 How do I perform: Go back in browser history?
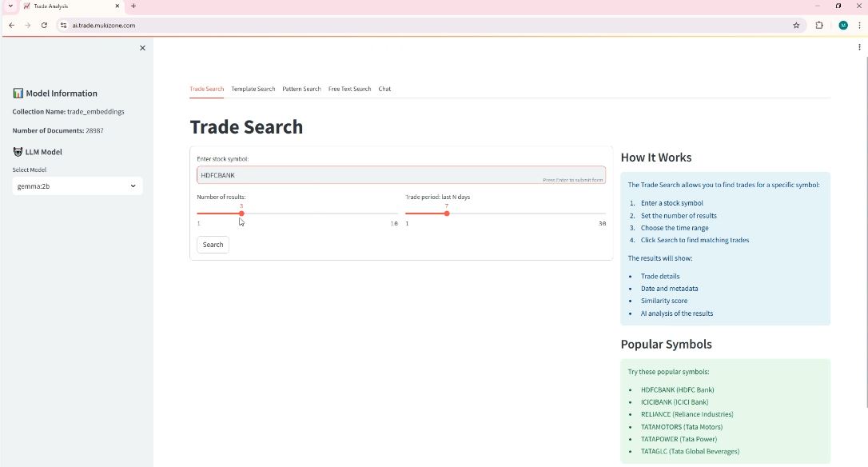pos(12,26)
